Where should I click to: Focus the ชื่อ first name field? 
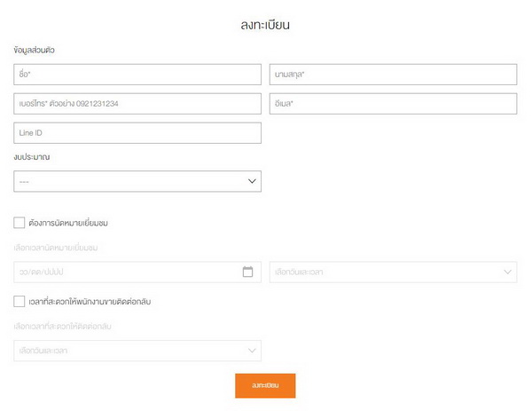(x=137, y=75)
